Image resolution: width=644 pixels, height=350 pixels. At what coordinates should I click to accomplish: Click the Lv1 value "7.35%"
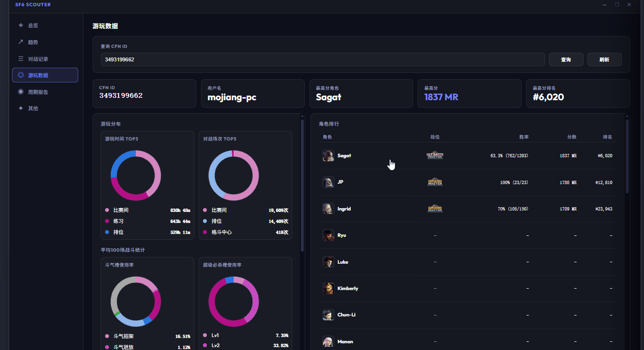click(282, 336)
